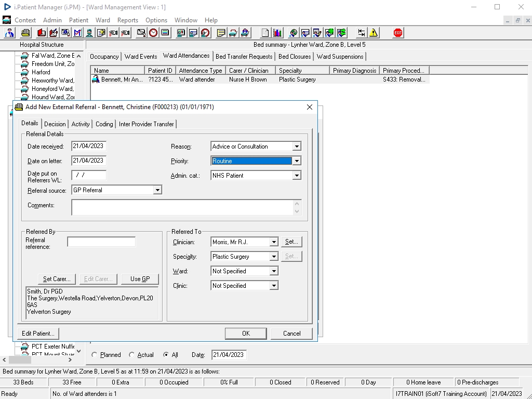532x399 pixels.
Task: Click the patient icon next to Bennett, Mr An...
Action: 96,79
